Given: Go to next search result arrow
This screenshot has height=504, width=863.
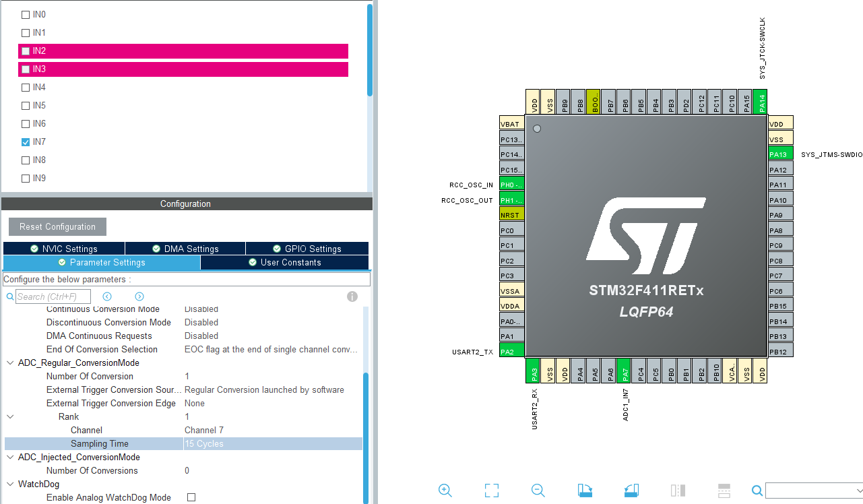Looking at the screenshot, I should (x=139, y=296).
